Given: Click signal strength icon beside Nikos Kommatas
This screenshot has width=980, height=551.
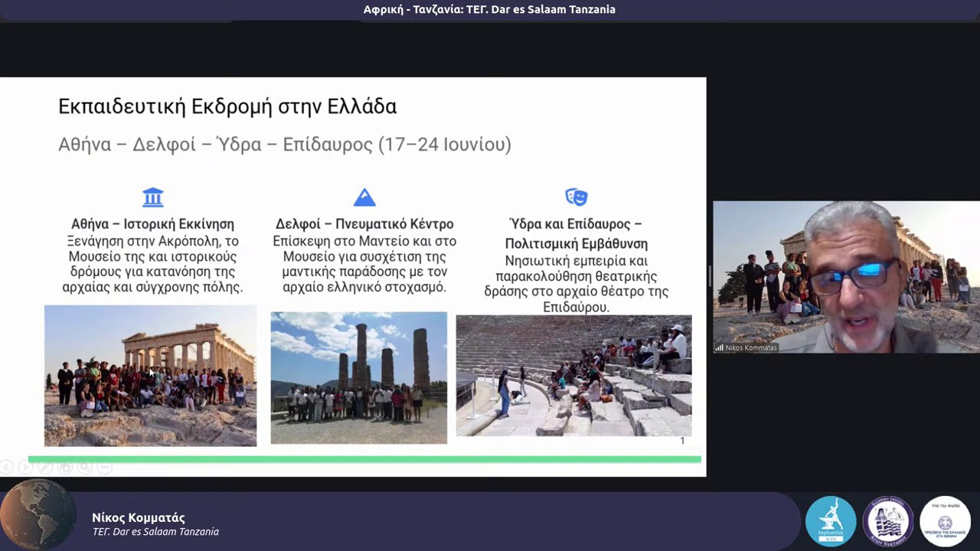Looking at the screenshot, I should click(x=719, y=347).
